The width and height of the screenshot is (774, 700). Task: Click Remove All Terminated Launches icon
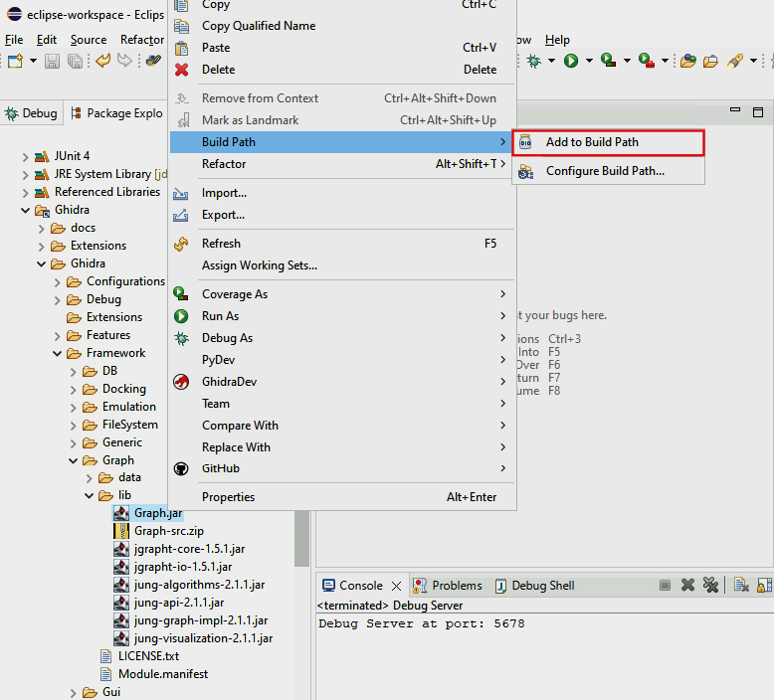710,585
